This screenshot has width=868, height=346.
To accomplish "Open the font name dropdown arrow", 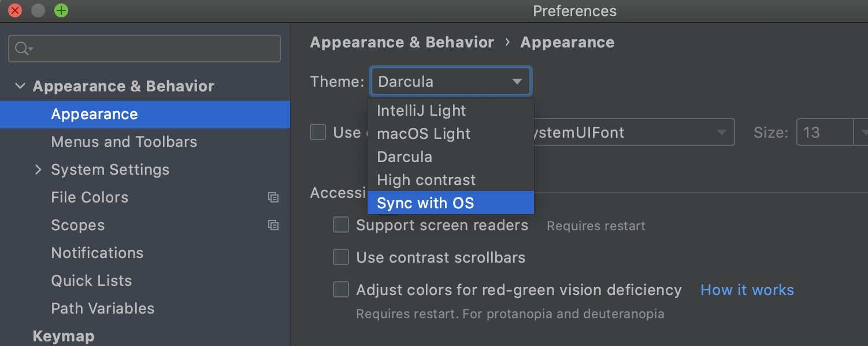I will click(721, 132).
